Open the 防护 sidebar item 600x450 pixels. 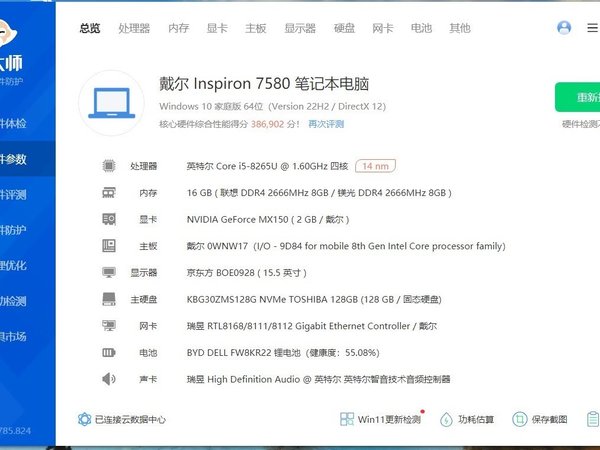[28, 230]
